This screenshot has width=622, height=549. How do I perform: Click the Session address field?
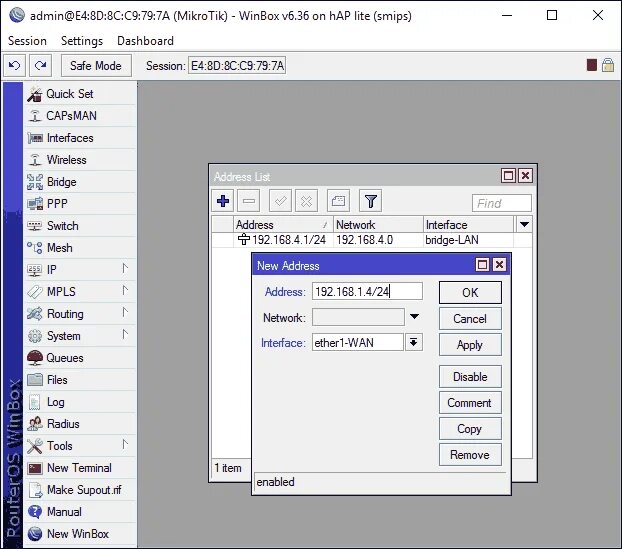[237, 65]
